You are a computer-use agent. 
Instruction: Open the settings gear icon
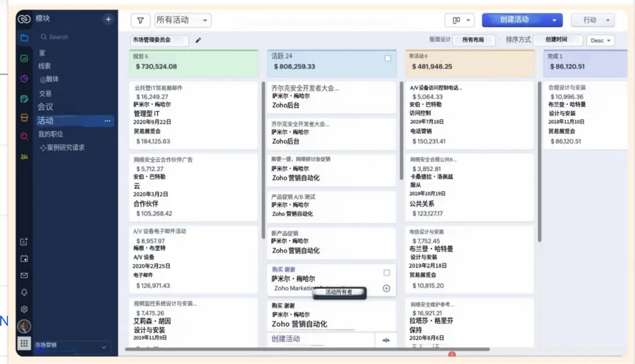point(24,309)
